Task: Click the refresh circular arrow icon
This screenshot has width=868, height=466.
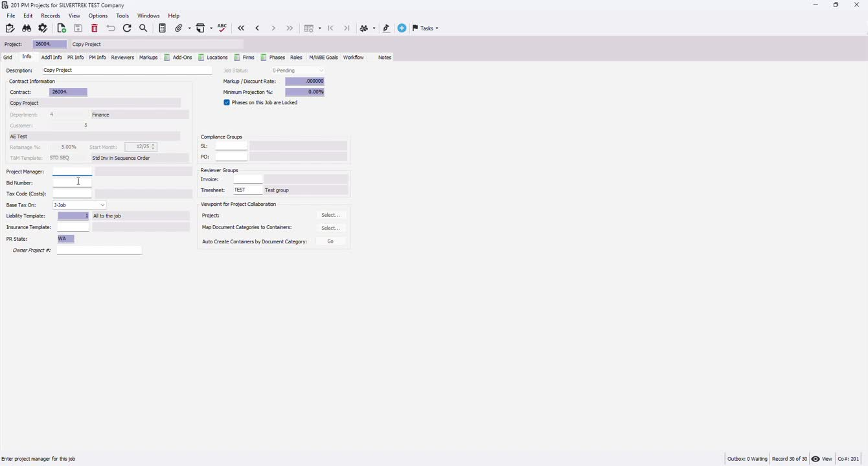Action: click(x=127, y=28)
